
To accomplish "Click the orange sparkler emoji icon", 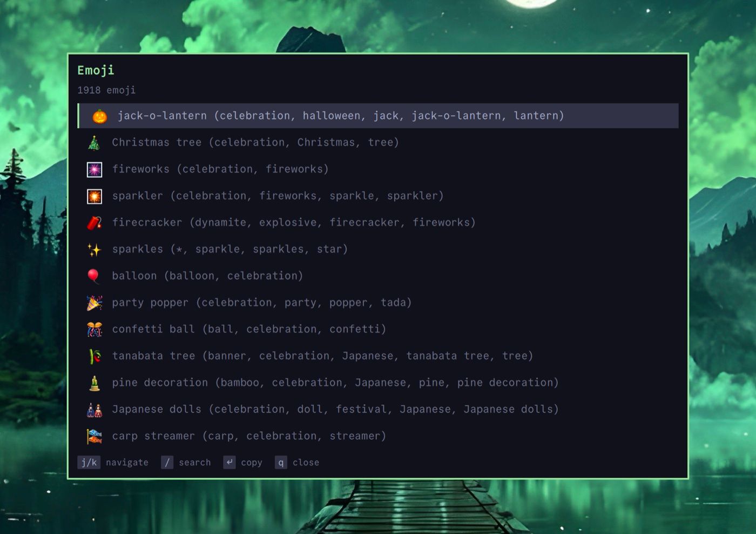I will [94, 196].
